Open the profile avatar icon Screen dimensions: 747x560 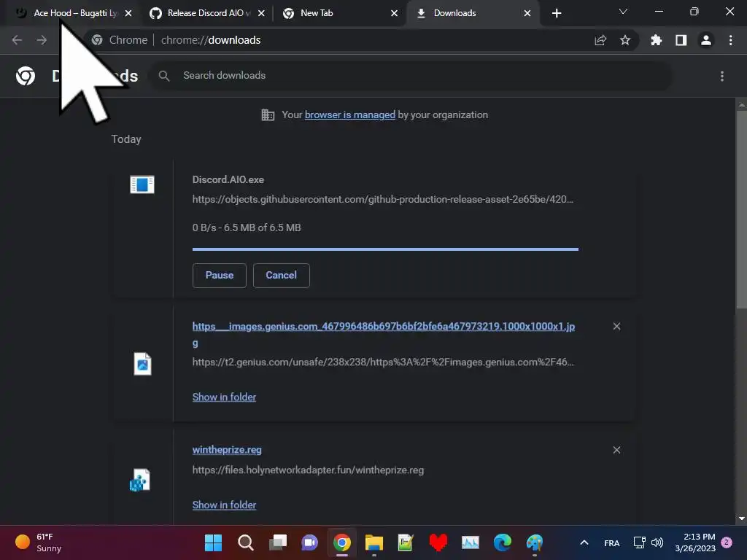point(705,40)
